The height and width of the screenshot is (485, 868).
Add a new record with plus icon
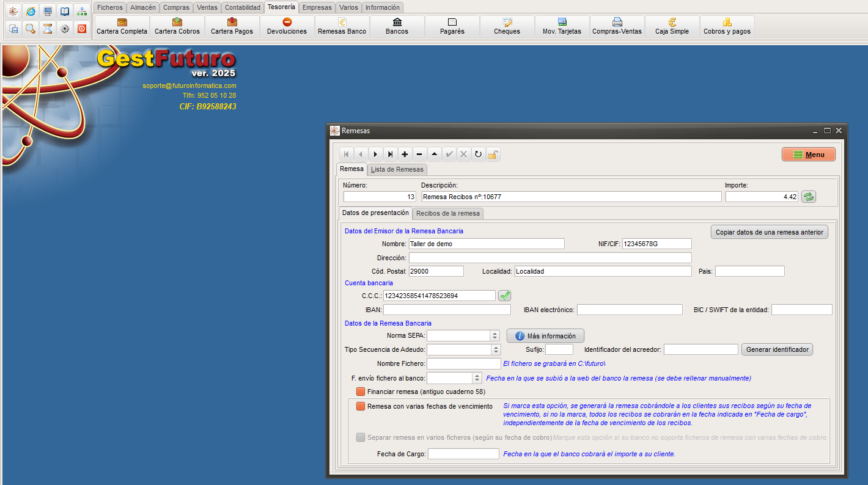click(x=405, y=155)
